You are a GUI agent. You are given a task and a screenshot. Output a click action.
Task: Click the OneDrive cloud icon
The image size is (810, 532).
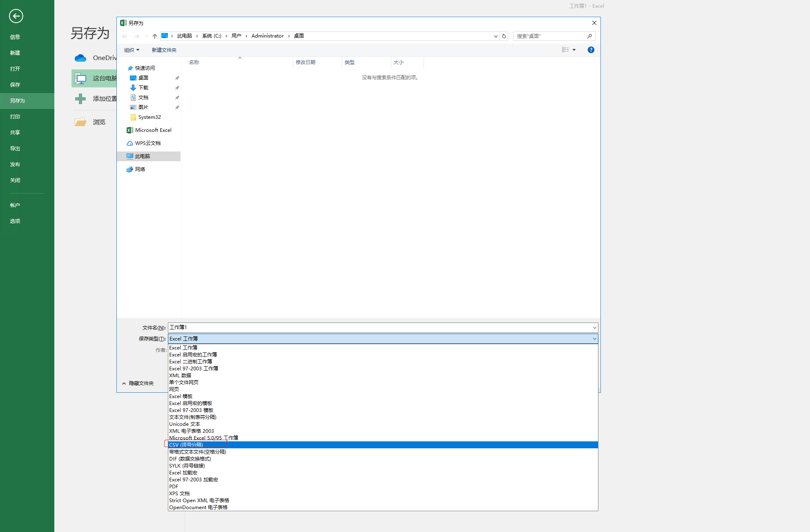(x=80, y=58)
